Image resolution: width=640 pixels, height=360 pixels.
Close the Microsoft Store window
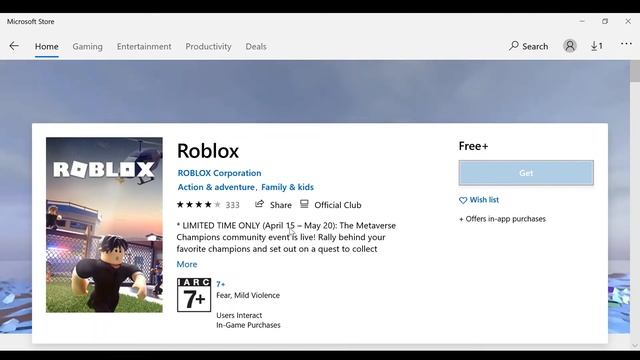click(628, 21)
